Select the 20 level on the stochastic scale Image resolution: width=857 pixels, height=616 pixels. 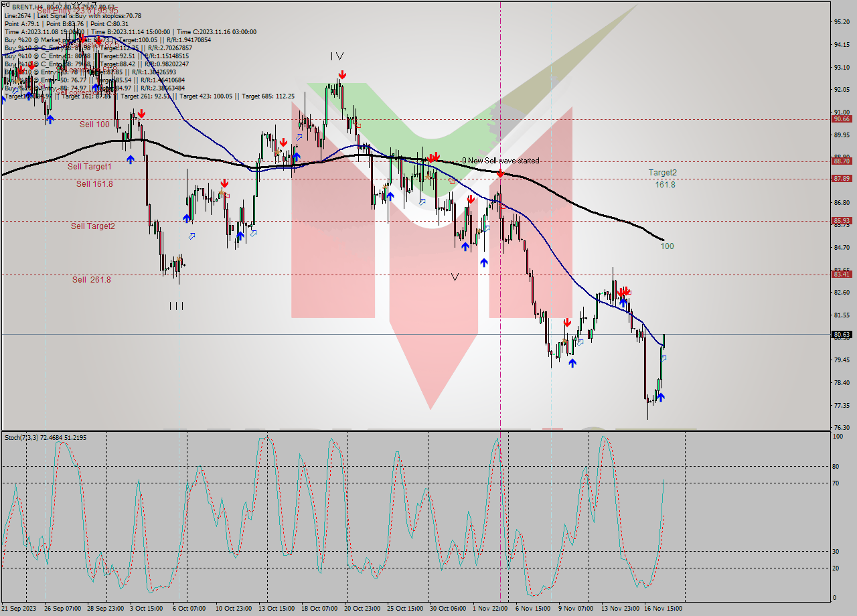(x=835, y=568)
